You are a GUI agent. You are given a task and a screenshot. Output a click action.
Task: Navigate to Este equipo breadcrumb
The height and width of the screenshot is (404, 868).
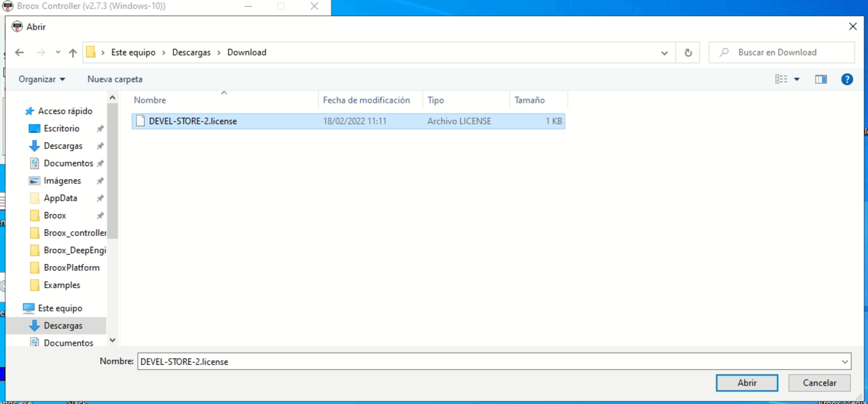point(133,52)
